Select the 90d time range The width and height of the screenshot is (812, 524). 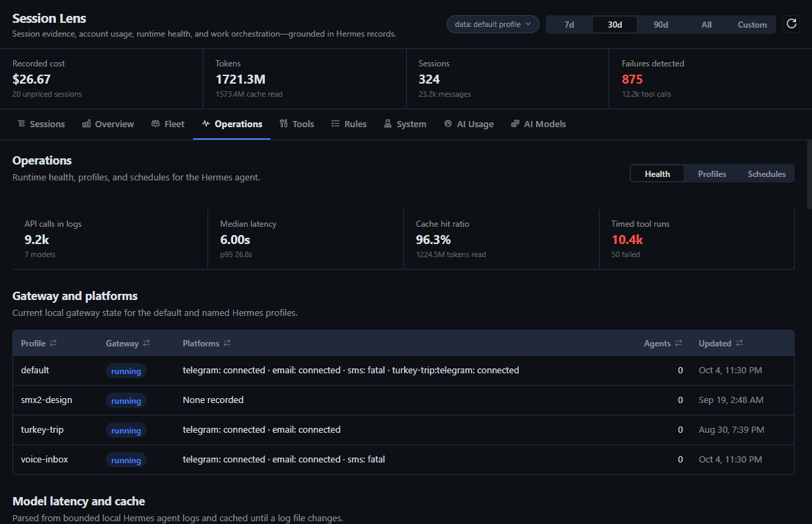click(x=661, y=24)
